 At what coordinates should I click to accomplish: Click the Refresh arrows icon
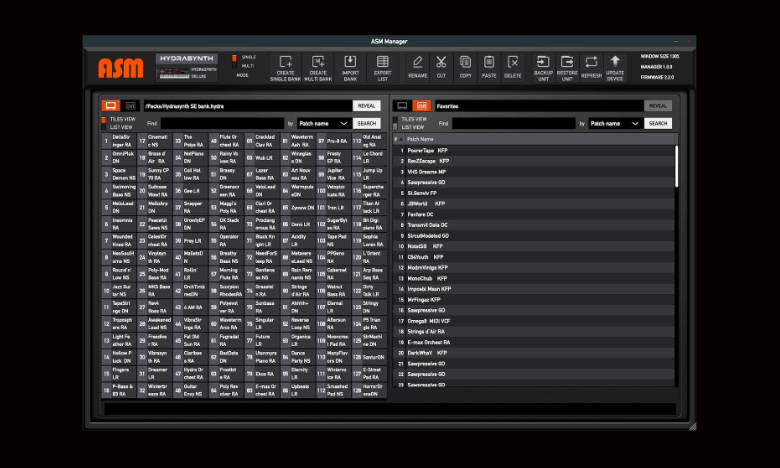(591, 62)
